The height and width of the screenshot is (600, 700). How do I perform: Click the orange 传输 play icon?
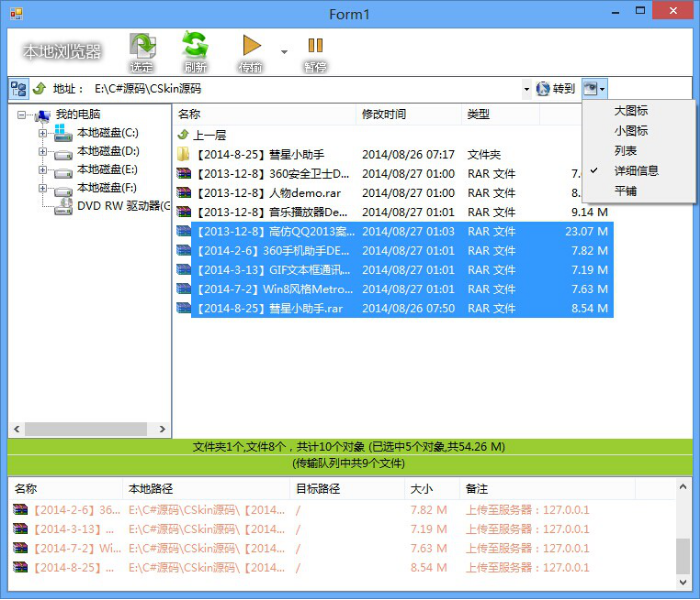tap(251, 46)
